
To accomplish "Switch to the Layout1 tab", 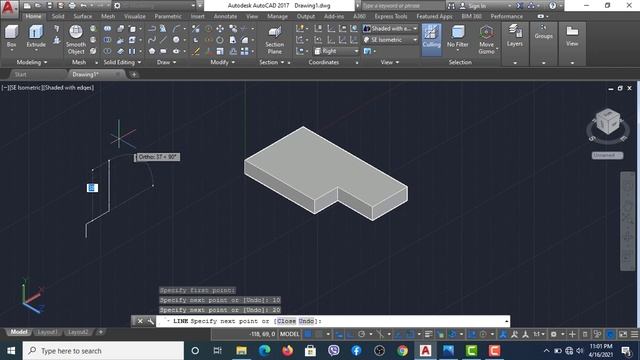I will [x=47, y=332].
